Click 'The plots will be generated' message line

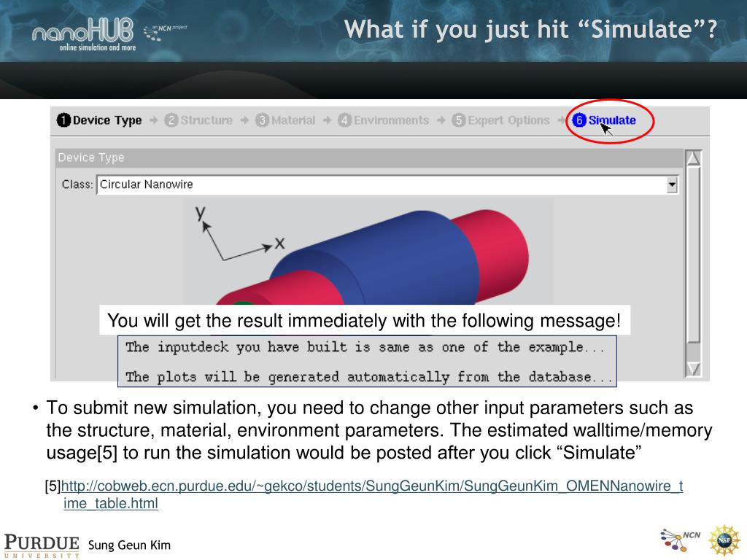point(368,377)
